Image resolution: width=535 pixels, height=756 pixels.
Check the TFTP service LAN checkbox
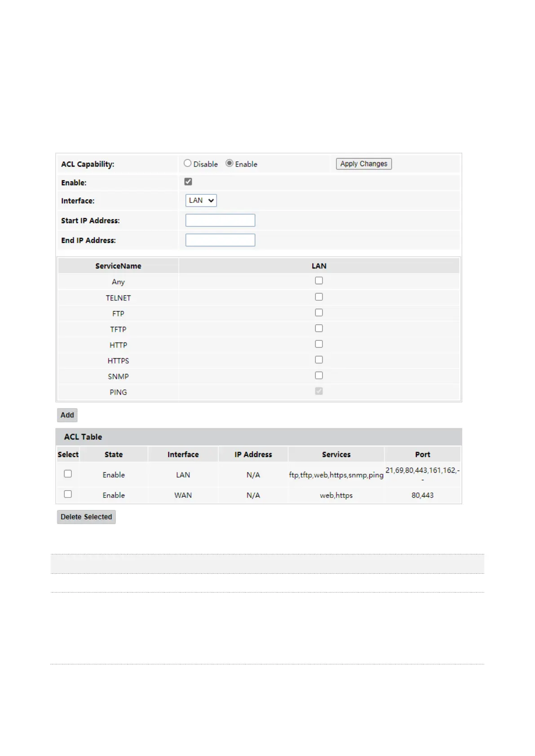click(x=319, y=328)
